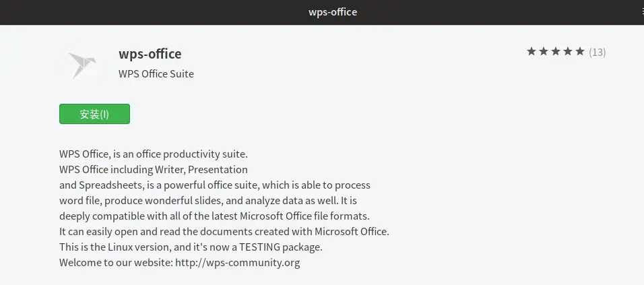Select the first rating star
This screenshot has width=644, height=285.
(x=532, y=52)
